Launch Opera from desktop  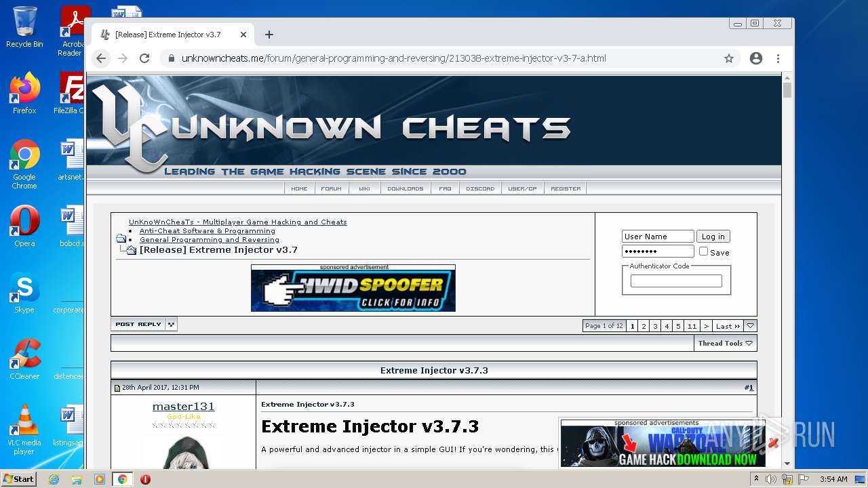tap(24, 226)
